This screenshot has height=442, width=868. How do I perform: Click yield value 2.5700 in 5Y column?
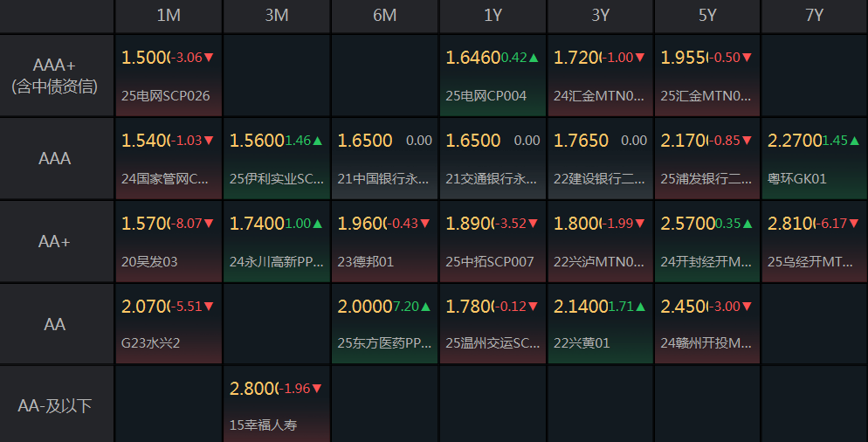coord(687,224)
